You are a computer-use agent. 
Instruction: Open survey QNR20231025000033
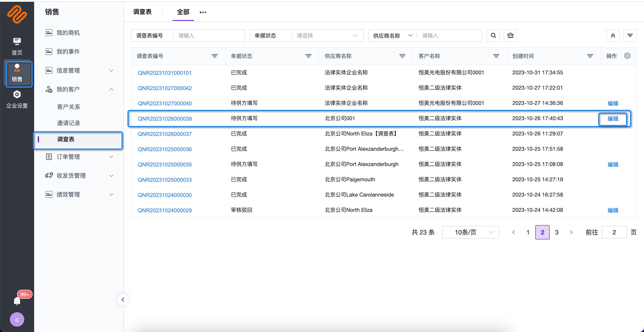165,179
